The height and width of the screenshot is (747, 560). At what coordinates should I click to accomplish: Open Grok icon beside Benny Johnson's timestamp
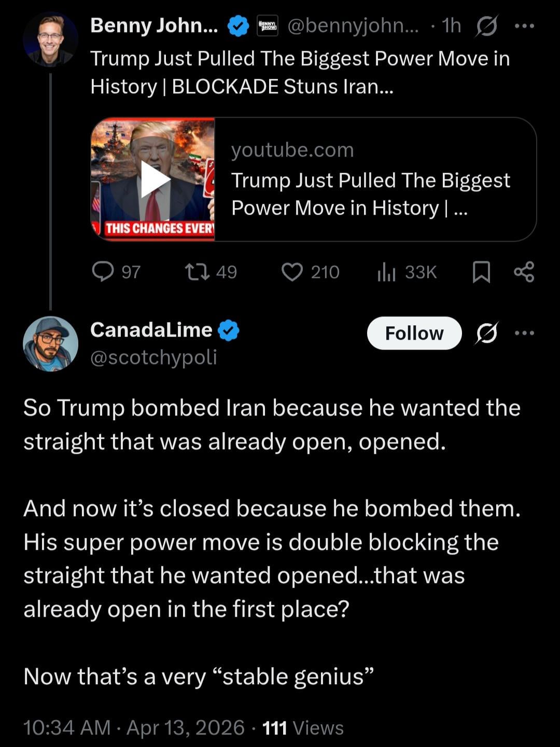pos(486,26)
